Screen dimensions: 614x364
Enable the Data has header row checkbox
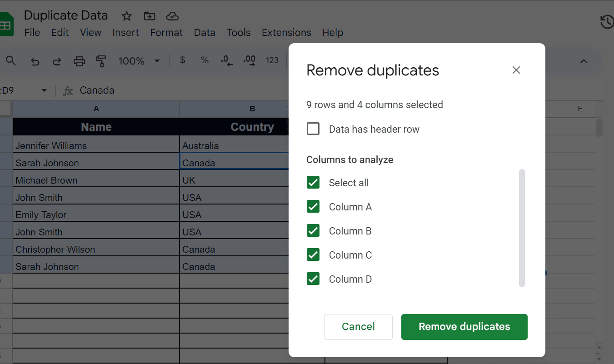point(313,129)
